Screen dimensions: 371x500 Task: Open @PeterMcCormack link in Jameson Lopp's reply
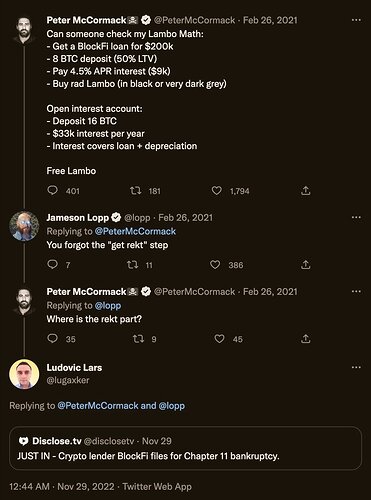click(x=135, y=231)
